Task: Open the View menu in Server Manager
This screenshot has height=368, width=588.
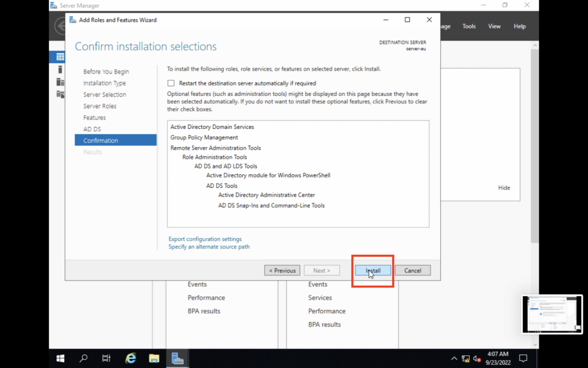Action: [x=494, y=26]
